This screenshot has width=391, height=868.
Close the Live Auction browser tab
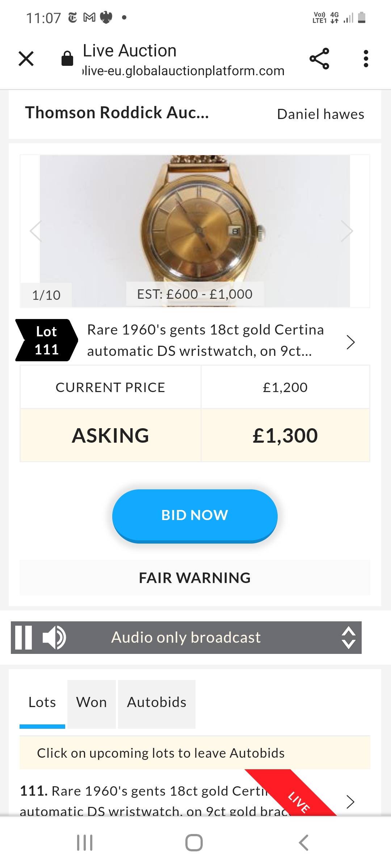coord(26,59)
